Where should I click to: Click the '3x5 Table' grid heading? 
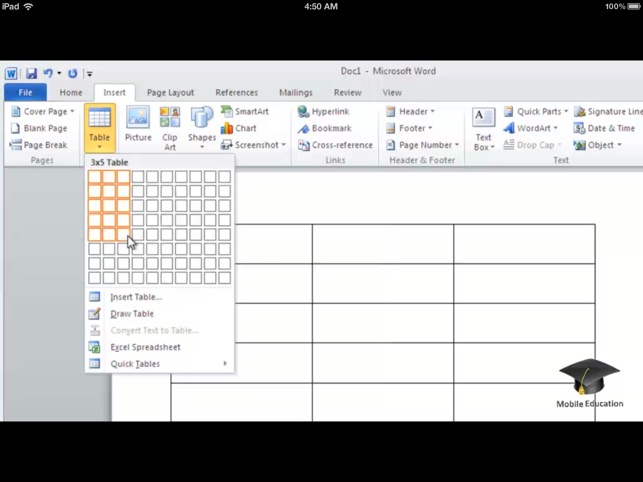coord(109,162)
